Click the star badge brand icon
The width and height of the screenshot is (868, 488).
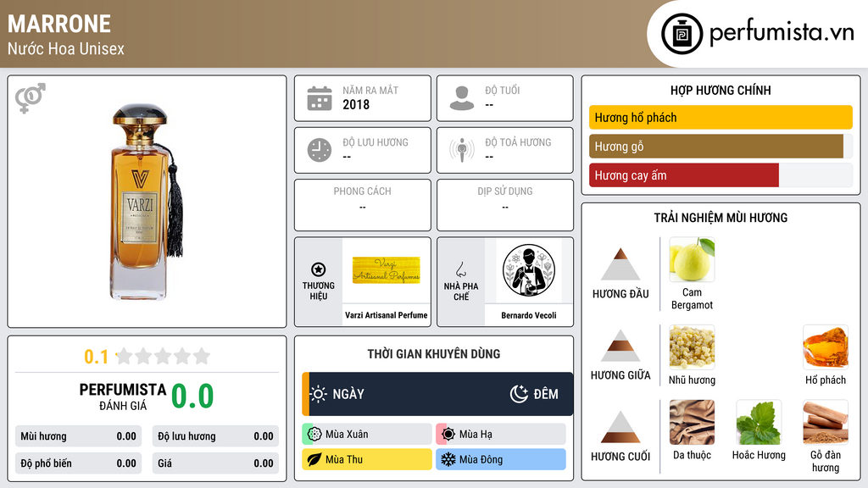click(319, 269)
